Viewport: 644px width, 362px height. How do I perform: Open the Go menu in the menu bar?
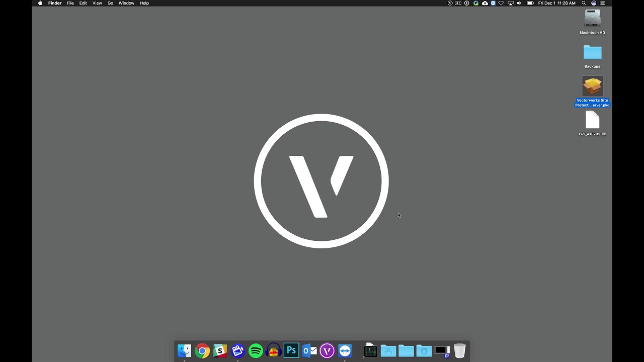pyautogui.click(x=110, y=3)
